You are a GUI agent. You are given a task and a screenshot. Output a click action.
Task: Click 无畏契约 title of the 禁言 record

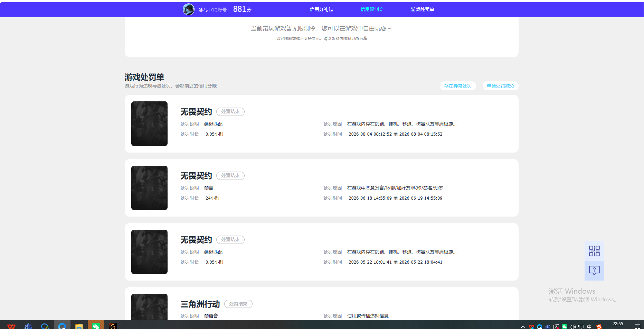[x=196, y=176]
